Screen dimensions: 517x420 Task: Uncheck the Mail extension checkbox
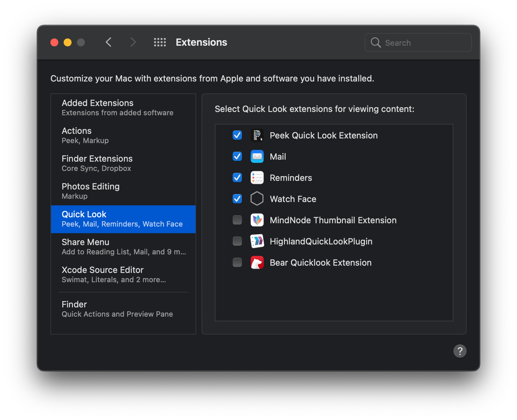237,156
